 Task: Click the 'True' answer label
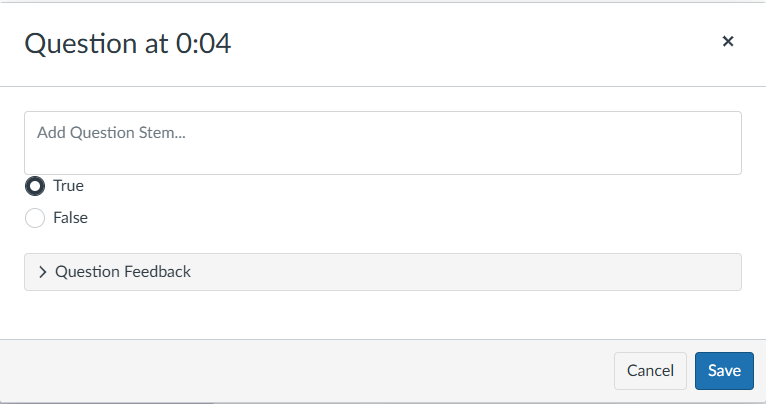coord(68,186)
